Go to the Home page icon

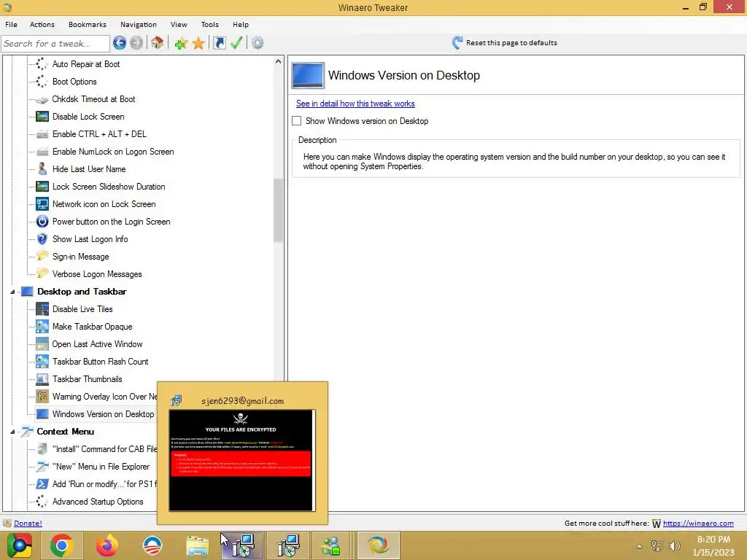tap(158, 43)
